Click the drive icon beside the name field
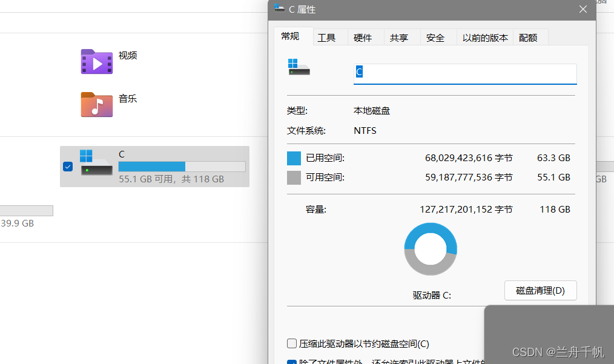This screenshot has width=614, height=364. pyautogui.click(x=299, y=67)
